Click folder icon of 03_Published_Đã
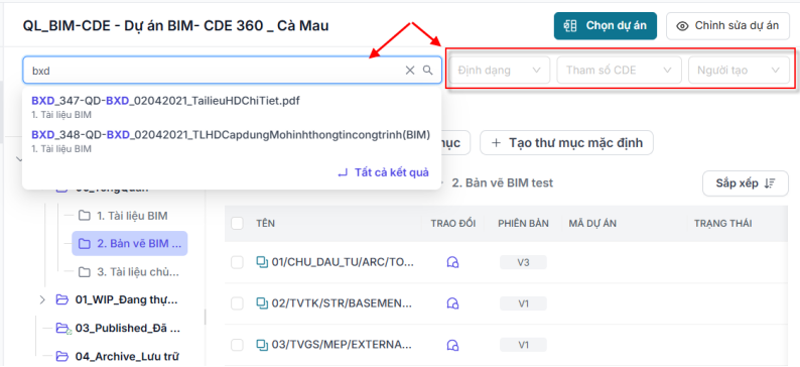 point(63,328)
